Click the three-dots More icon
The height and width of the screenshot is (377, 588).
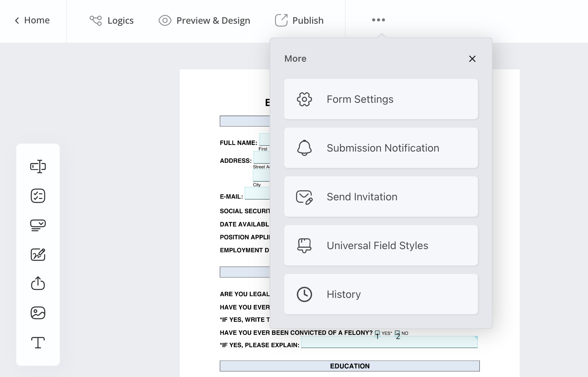pyautogui.click(x=378, y=20)
